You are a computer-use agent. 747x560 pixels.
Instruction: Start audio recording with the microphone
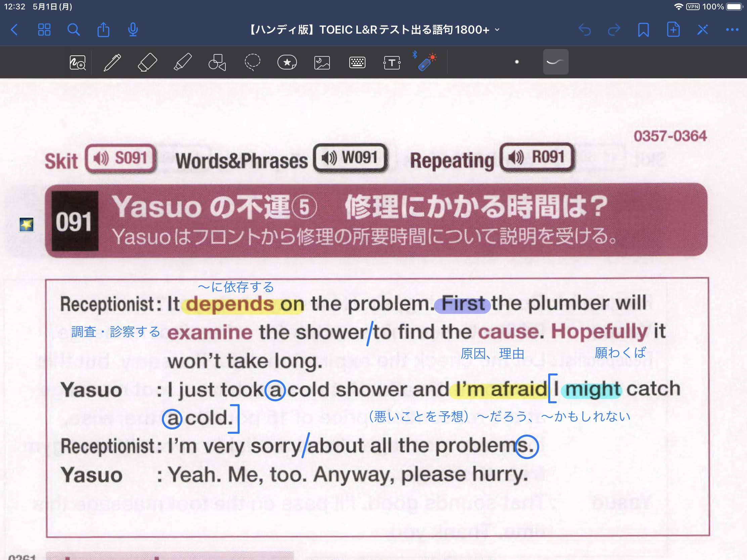pyautogui.click(x=133, y=29)
